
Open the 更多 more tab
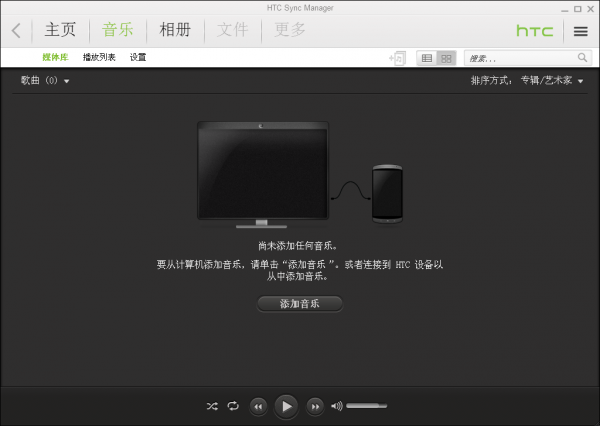click(290, 30)
